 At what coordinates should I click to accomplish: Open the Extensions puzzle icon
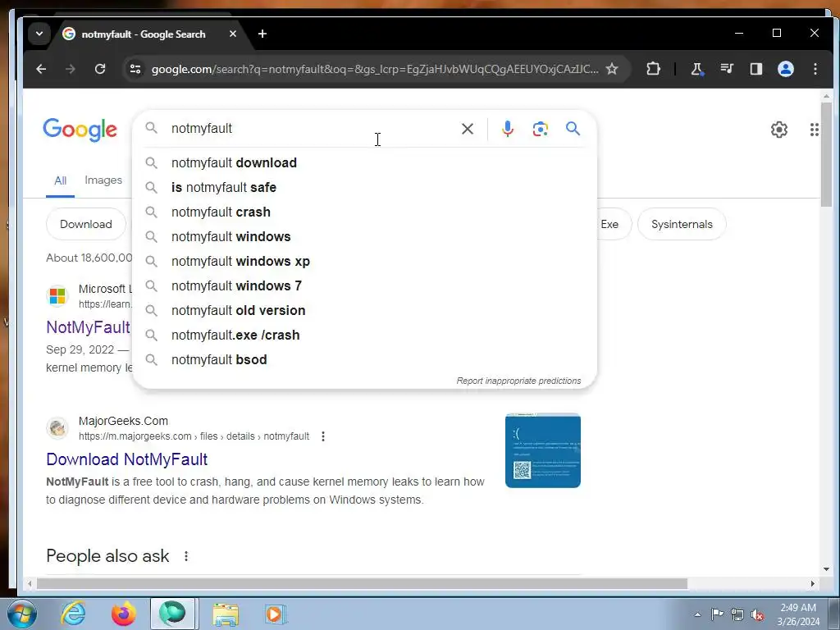click(653, 69)
